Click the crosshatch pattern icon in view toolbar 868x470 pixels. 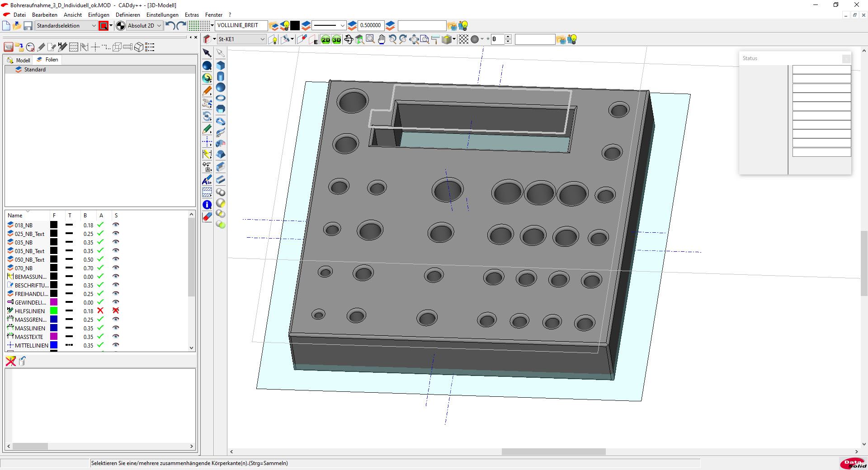pyautogui.click(x=463, y=40)
